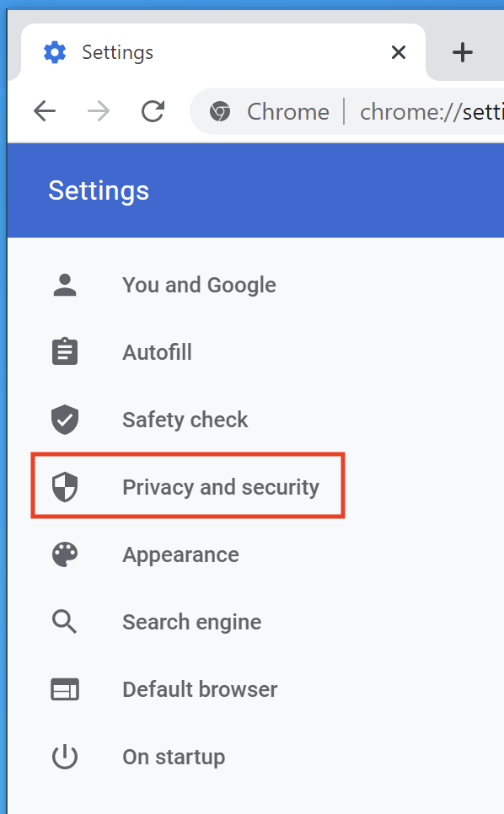Click the browser window icon for Default browser
Screen dimensions: 504x814
click(x=65, y=689)
